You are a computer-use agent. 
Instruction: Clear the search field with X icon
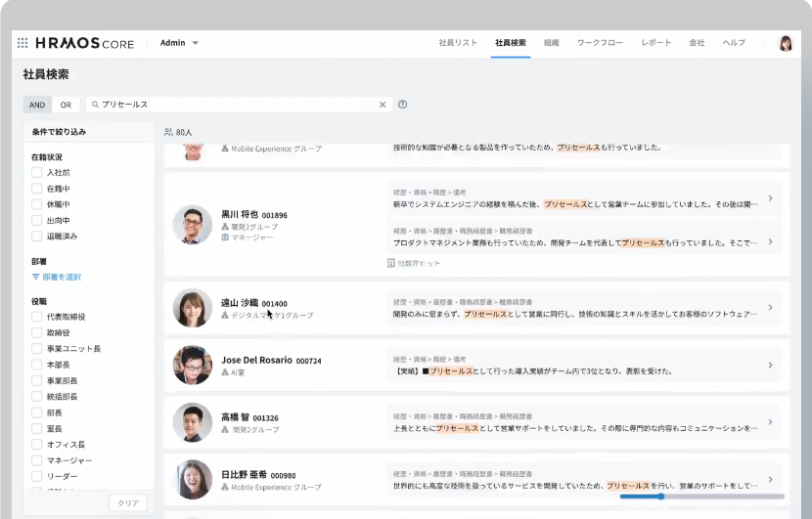coord(383,105)
